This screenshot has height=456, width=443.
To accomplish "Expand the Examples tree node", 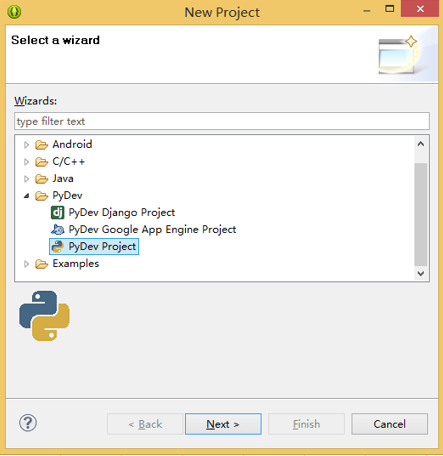I will pyautogui.click(x=26, y=264).
